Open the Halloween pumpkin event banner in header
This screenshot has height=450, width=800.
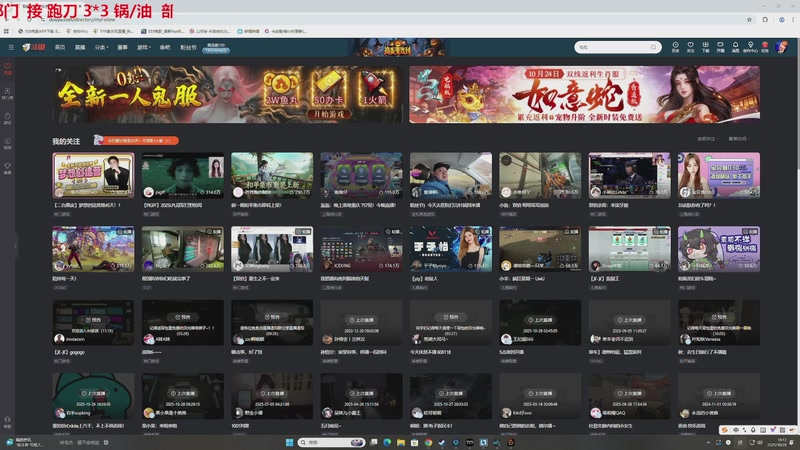[399, 47]
